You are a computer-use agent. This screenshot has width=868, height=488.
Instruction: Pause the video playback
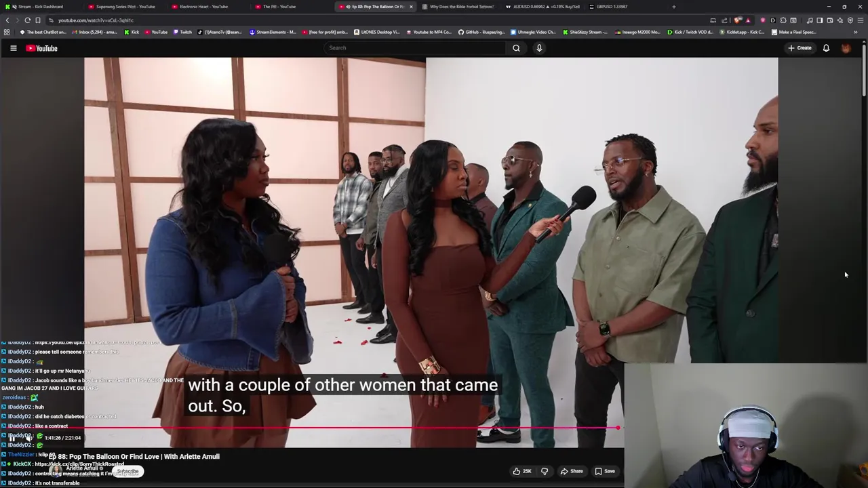12,438
